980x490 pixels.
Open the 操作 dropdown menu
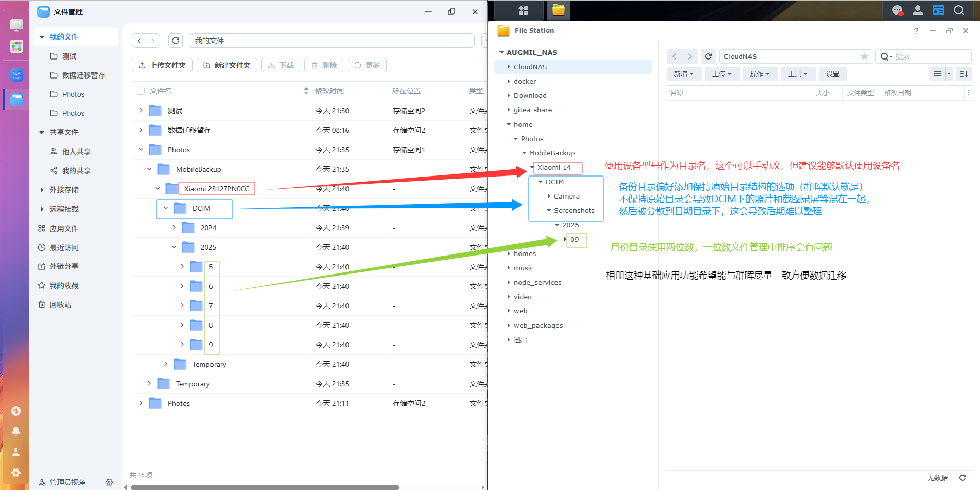point(759,74)
